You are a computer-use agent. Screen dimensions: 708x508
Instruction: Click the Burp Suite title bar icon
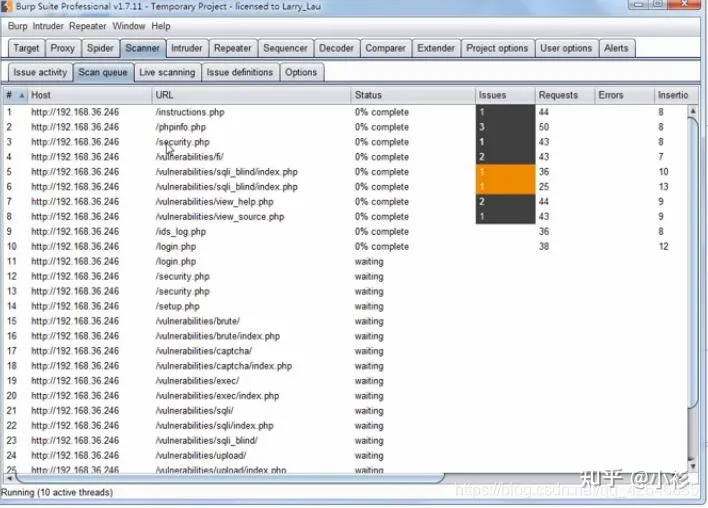[x=6, y=6]
